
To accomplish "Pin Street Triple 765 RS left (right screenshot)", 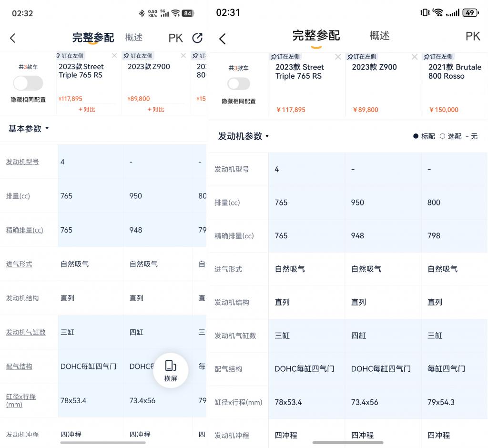I will [x=285, y=57].
